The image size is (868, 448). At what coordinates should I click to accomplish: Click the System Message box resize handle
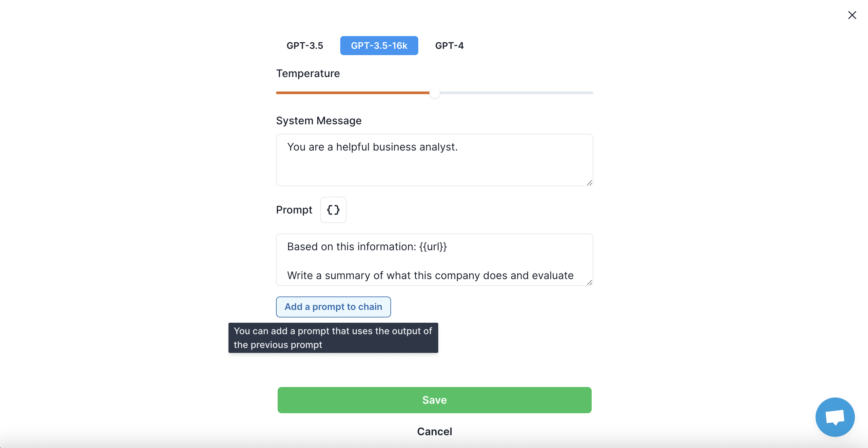[x=589, y=182]
